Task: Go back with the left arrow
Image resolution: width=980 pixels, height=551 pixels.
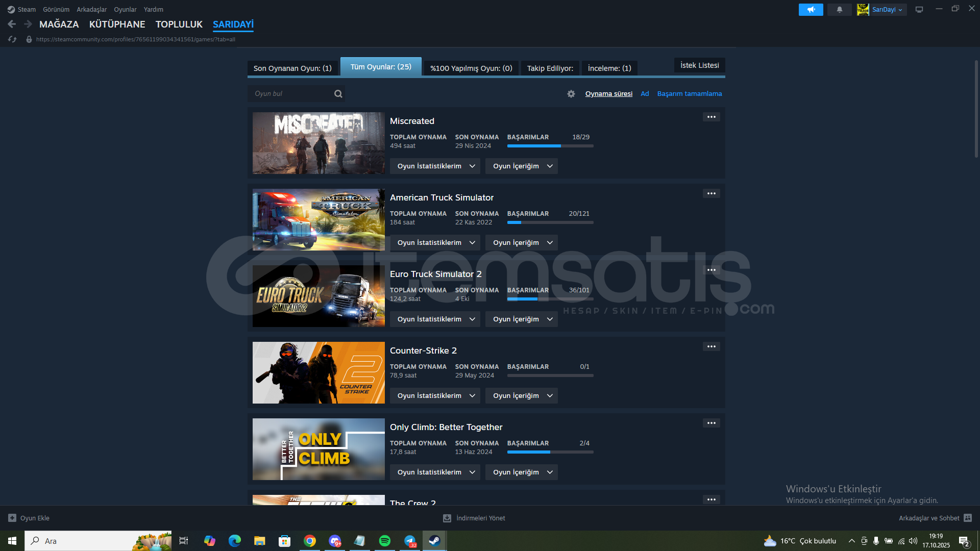Action: click(x=12, y=24)
